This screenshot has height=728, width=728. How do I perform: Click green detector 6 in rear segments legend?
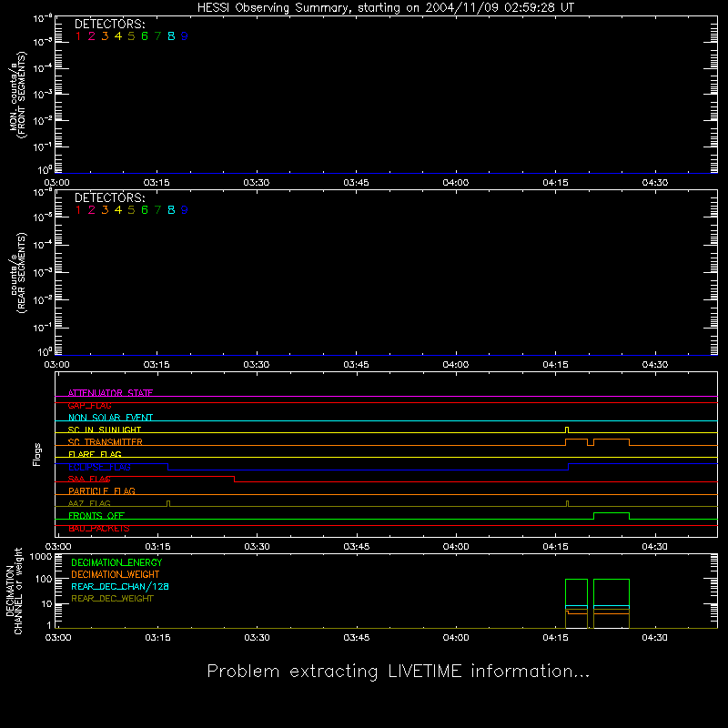pos(145,210)
